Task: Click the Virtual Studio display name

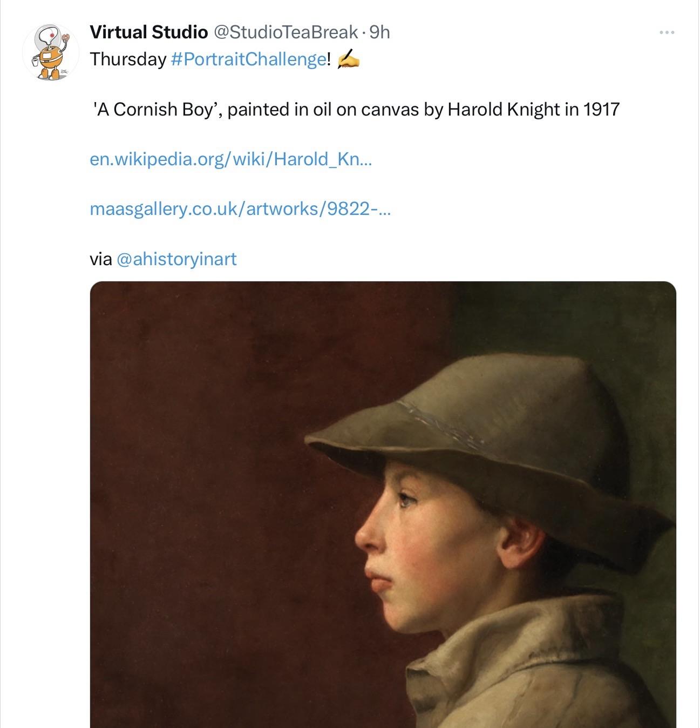Action: pos(148,32)
